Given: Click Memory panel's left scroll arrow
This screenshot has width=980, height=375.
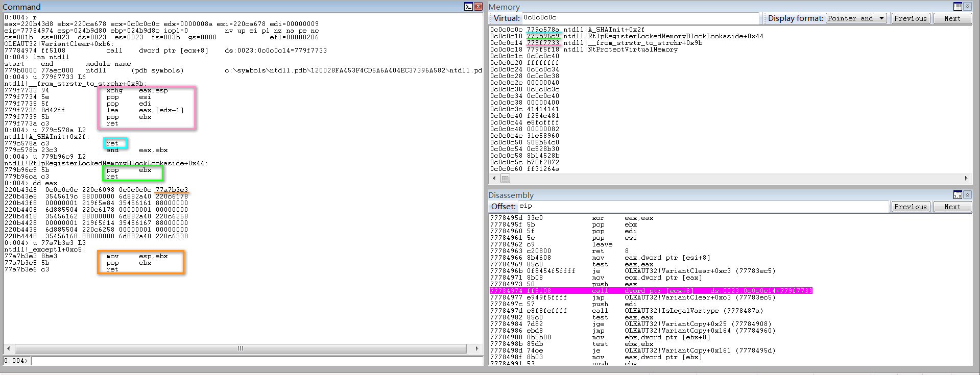Looking at the screenshot, I should [x=494, y=178].
